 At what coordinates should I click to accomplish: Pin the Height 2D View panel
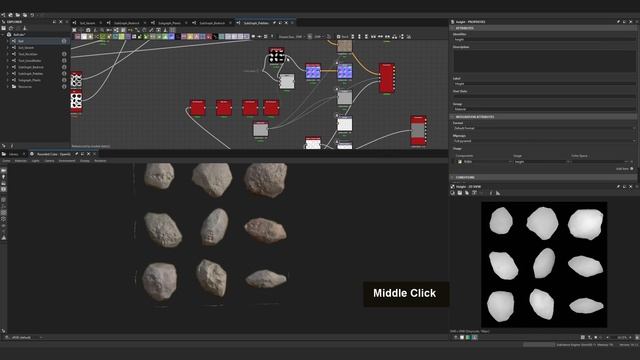click(x=618, y=187)
